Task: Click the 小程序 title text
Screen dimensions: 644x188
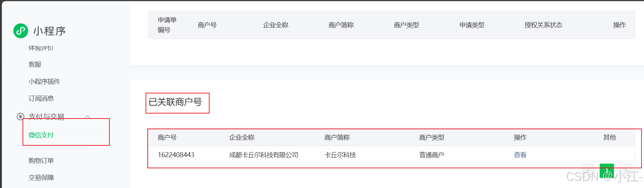Action: (x=50, y=31)
